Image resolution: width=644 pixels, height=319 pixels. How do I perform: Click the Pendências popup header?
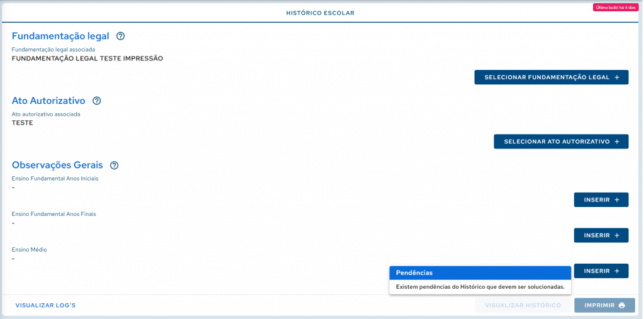point(480,273)
